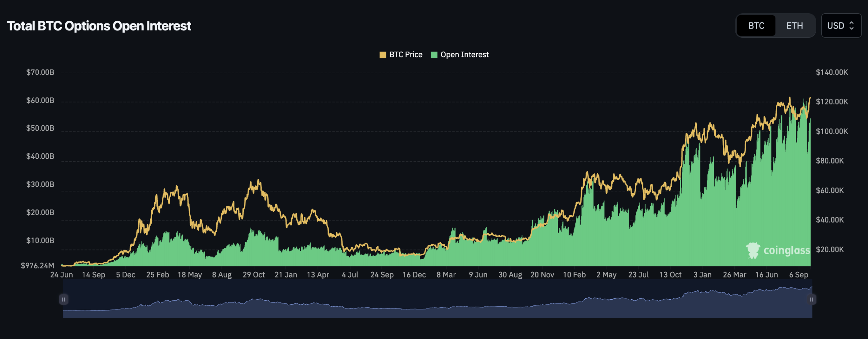The height and width of the screenshot is (339, 868).
Task: Toggle the Open Interest series visibility
Action: (x=459, y=54)
